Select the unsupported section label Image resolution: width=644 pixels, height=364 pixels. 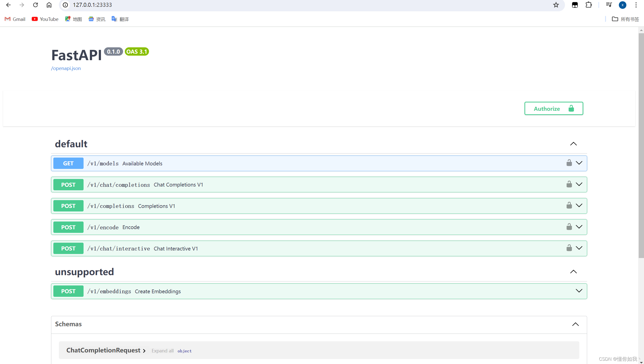(x=85, y=272)
